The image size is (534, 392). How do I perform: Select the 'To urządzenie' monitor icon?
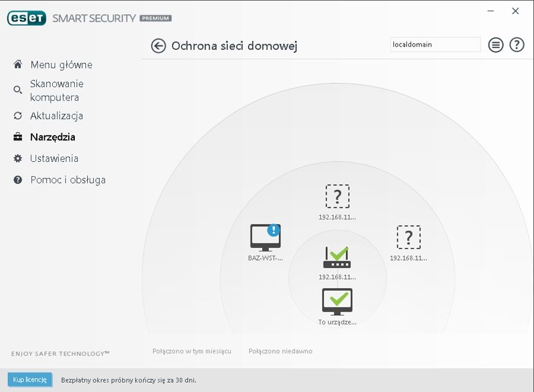pyautogui.click(x=337, y=302)
